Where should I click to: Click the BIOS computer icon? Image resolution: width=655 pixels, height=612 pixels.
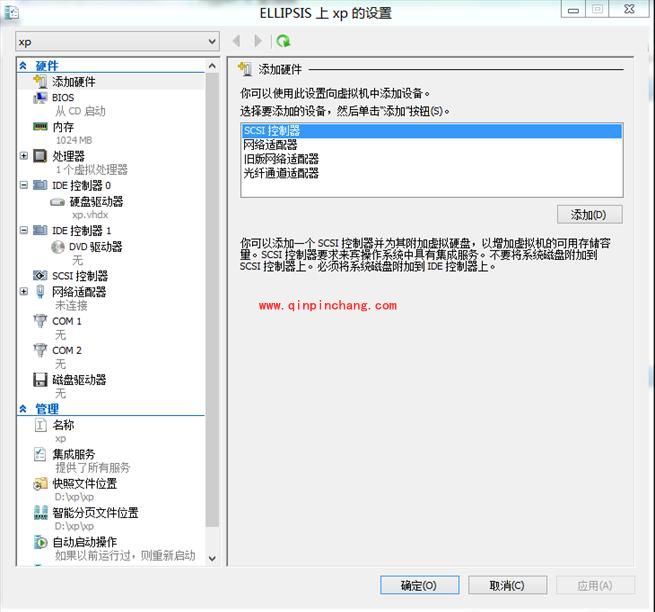[x=40, y=98]
